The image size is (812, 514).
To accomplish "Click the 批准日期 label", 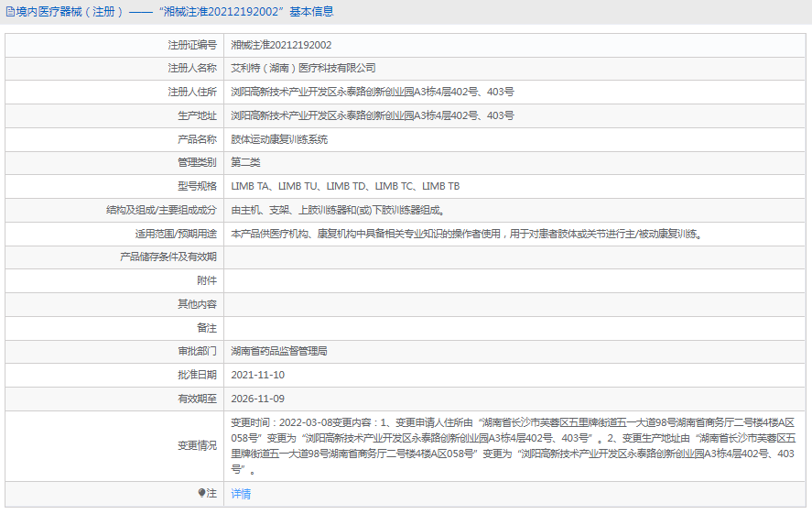I will (198, 375).
